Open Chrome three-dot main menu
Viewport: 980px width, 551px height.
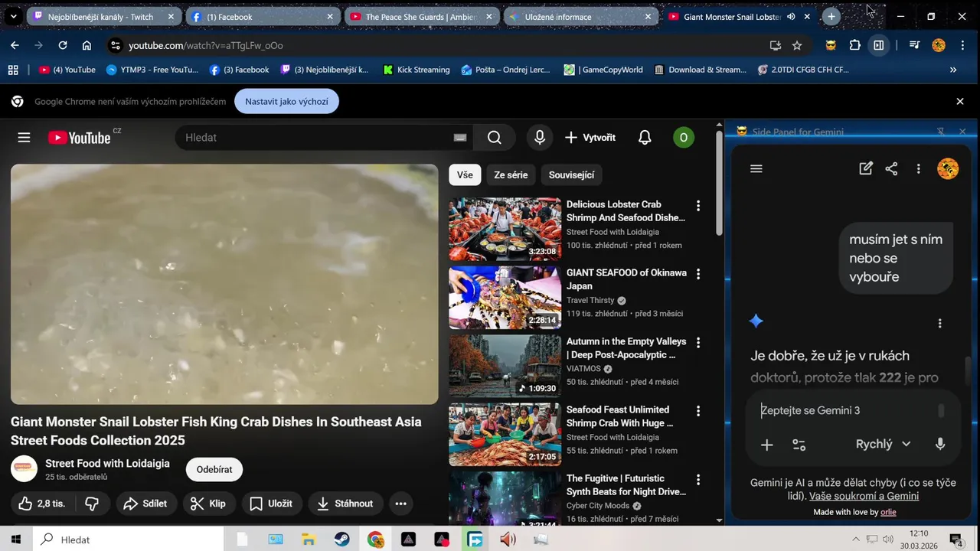click(962, 46)
